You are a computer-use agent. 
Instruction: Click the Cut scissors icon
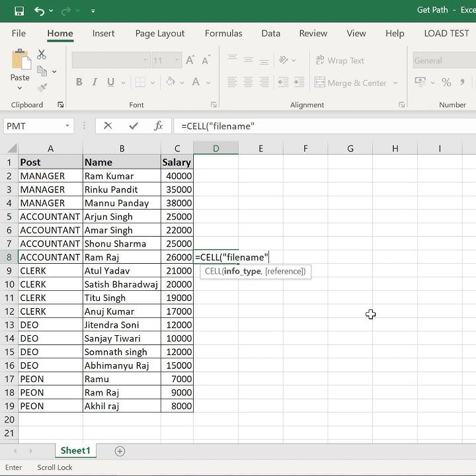tap(42, 55)
